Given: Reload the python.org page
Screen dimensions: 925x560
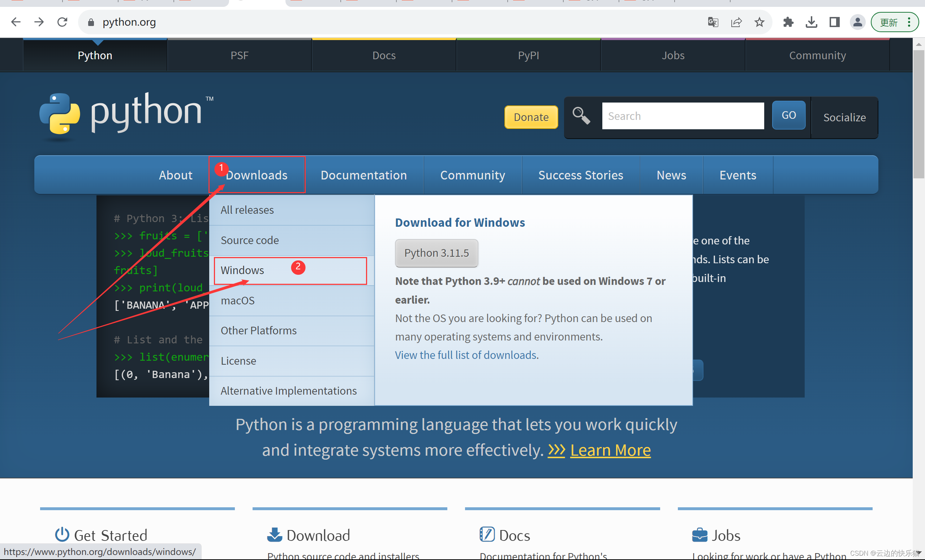Looking at the screenshot, I should tap(62, 22).
